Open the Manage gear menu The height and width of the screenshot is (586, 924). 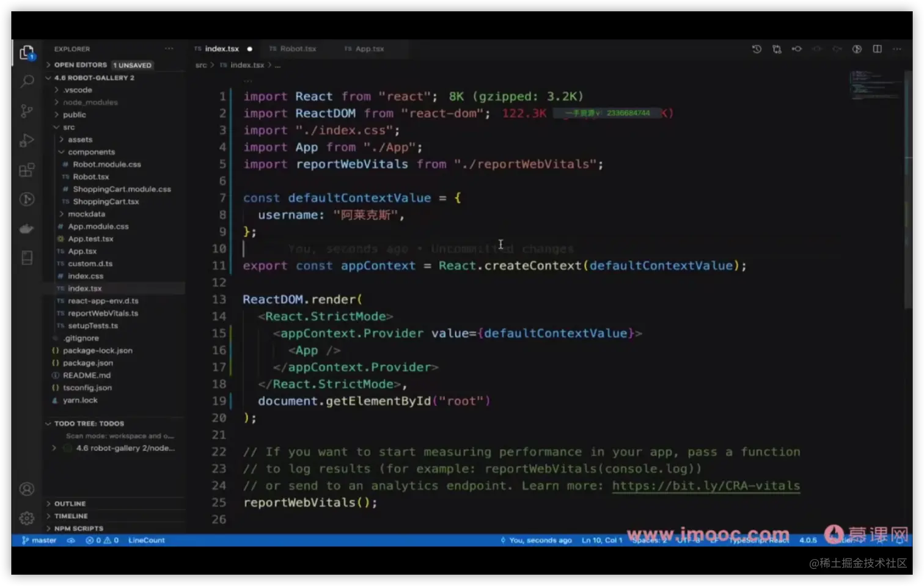point(26,518)
